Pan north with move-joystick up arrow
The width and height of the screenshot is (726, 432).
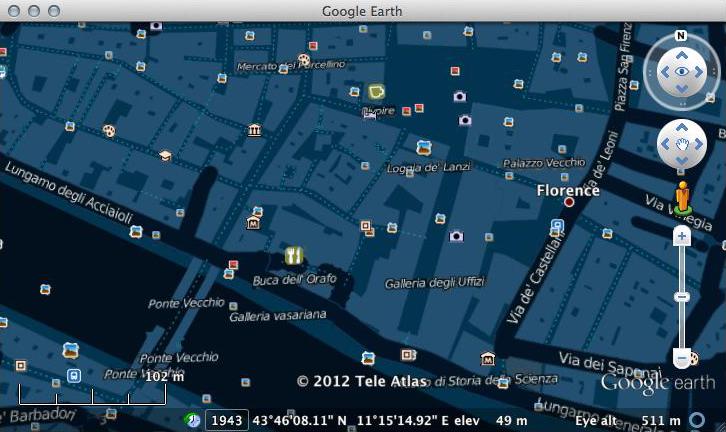click(682, 127)
